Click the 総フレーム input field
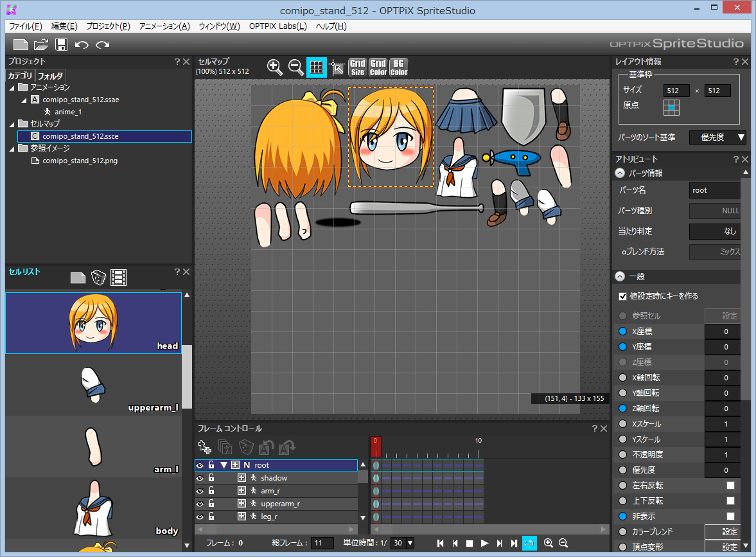Viewport: 756px width, 557px height. click(x=322, y=544)
